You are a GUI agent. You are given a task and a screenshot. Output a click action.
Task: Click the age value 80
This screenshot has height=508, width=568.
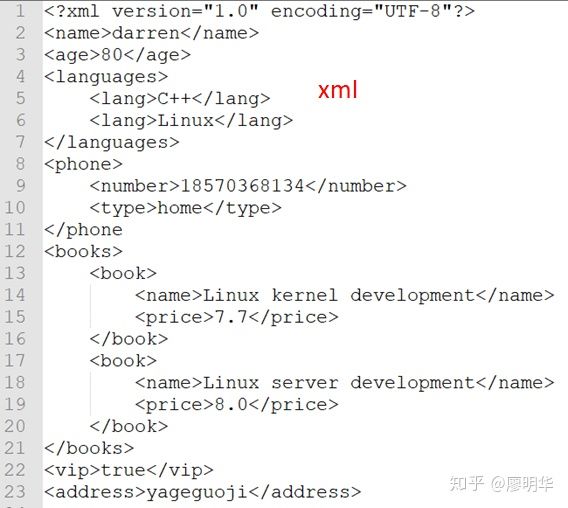pos(112,55)
